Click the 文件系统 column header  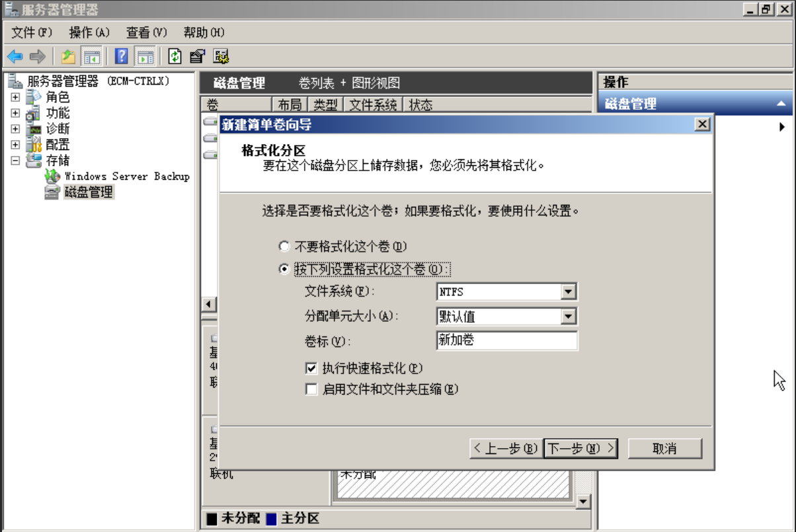(373, 104)
